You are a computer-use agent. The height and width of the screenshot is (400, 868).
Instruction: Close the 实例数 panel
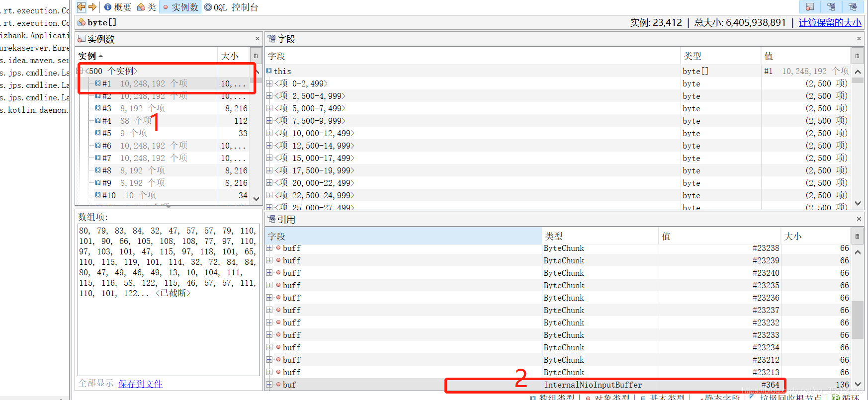pyautogui.click(x=258, y=39)
